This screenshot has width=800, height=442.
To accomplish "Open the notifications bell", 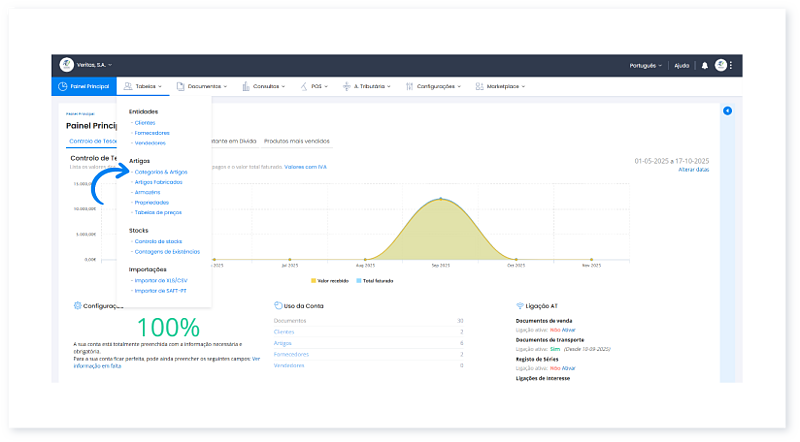I will click(x=704, y=65).
